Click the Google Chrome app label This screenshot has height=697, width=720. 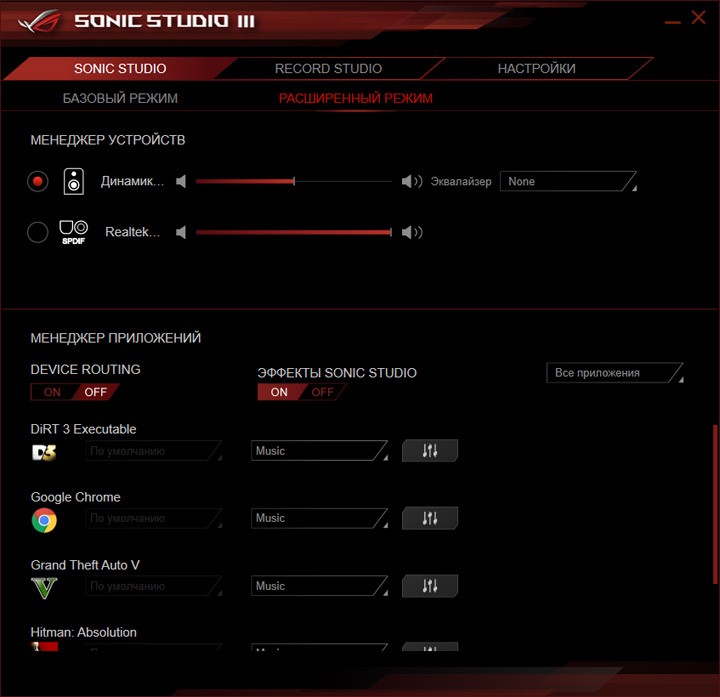tap(75, 497)
